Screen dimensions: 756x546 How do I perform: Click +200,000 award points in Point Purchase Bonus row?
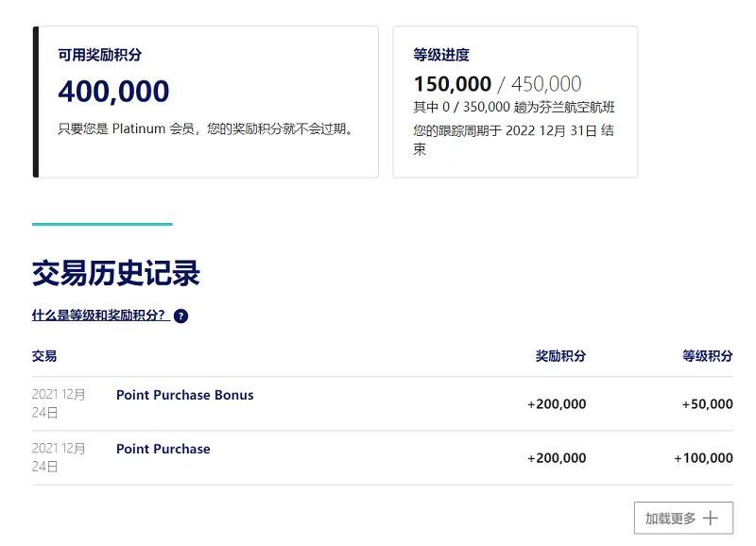[557, 404]
